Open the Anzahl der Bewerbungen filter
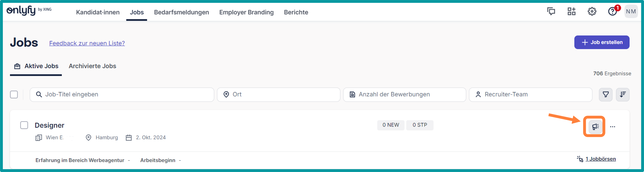This screenshot has width=644, height=172. tap(404, 94)
